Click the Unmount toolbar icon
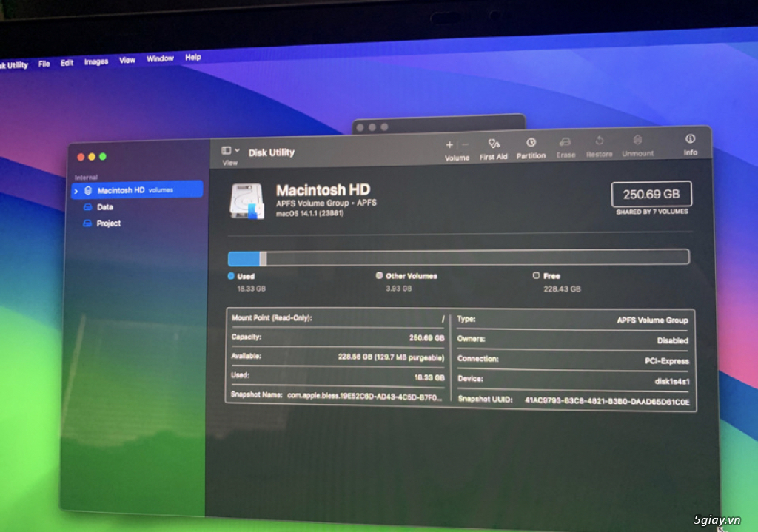This screenshot has height=532, width=758. click(637, 140)
